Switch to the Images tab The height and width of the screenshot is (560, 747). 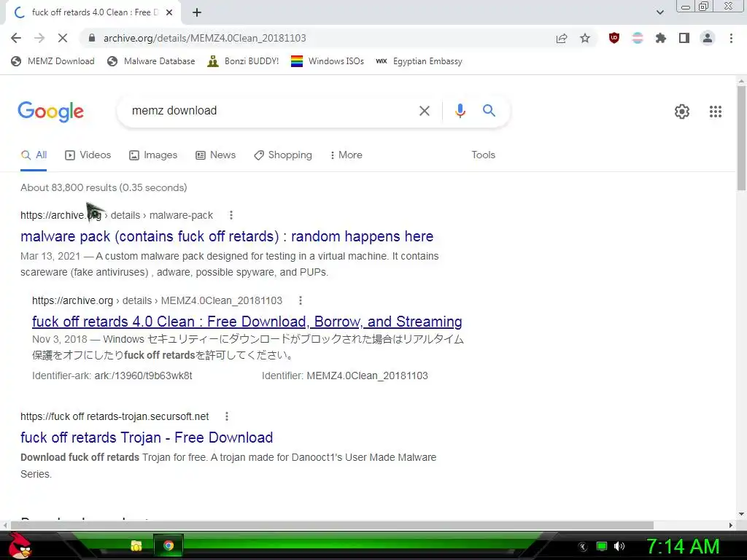153,155
